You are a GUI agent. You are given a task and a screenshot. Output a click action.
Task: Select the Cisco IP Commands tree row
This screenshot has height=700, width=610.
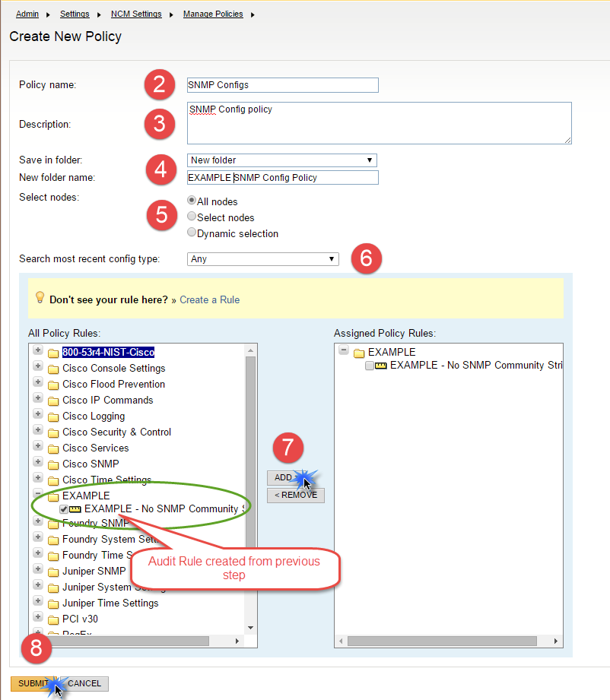(108, 401)
